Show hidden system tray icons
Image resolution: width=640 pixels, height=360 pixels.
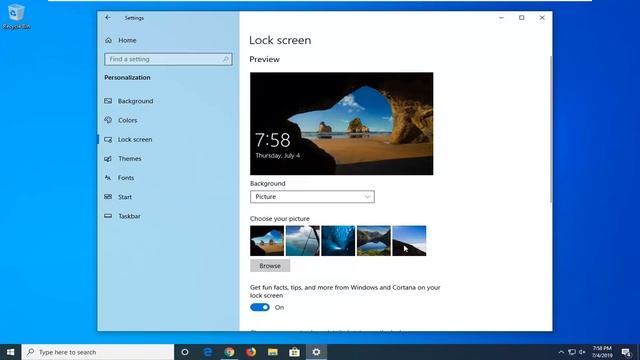pos(561,352)
